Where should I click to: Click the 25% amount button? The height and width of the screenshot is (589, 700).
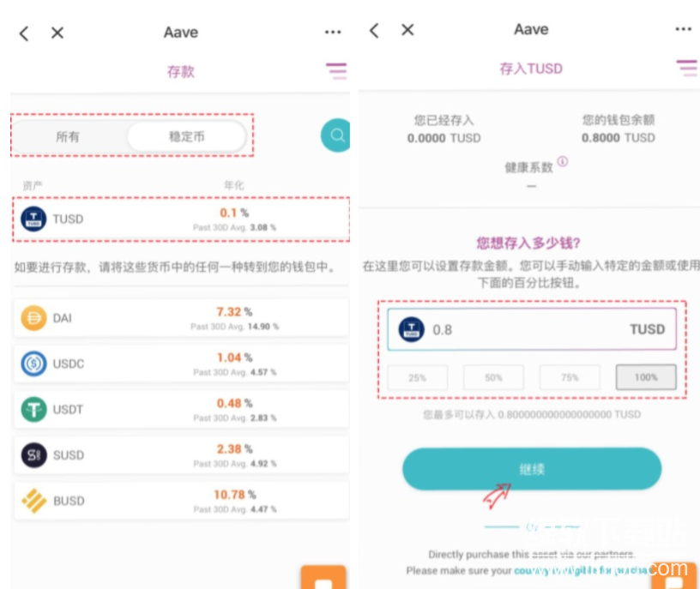pyautogui.click(x=417, y=377)
